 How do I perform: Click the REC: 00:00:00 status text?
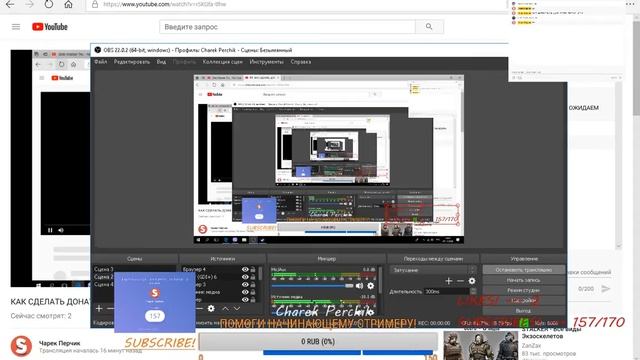pos(434,323)
